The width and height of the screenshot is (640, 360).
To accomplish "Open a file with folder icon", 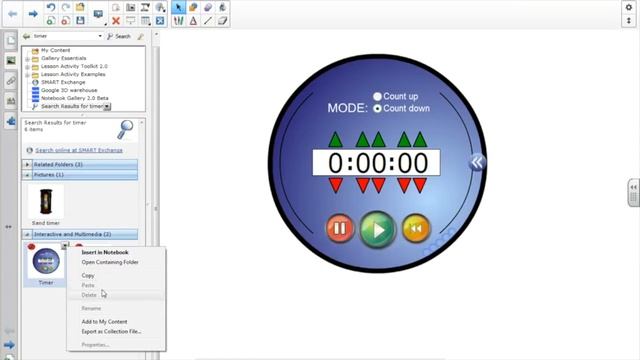I will pyautogui.click(x=80, y=7).
